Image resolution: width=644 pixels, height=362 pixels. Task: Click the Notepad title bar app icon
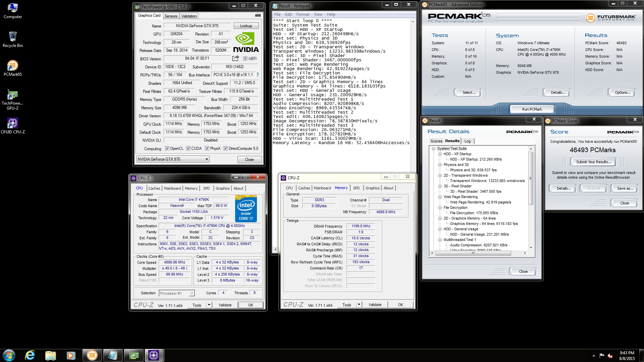pyautogui.click(x=275, y=6)
